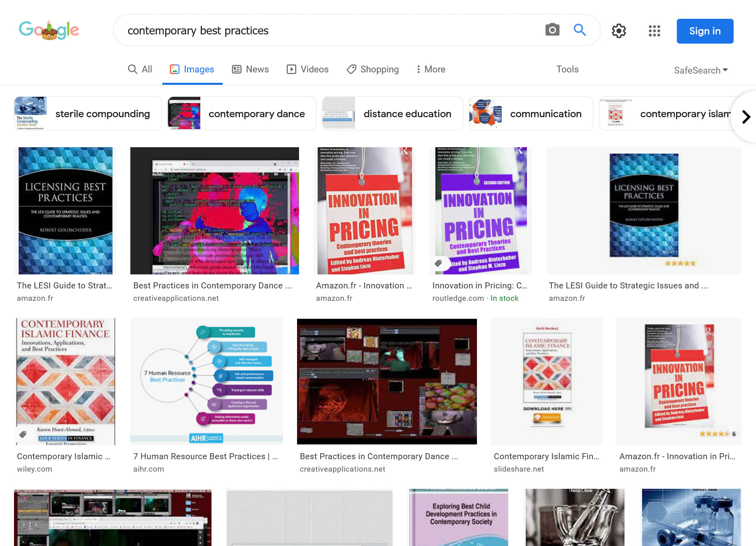
Task: Open first Licensing Best Practices book thumbnail
Action: click(x=66, y=211)
